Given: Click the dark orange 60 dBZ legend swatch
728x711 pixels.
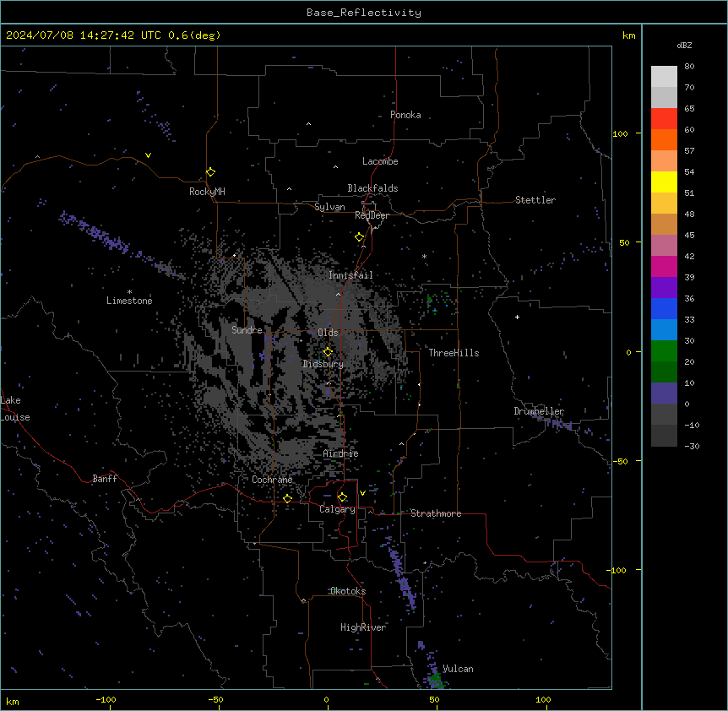Looking at the screenshot, I should click(664, 139).
